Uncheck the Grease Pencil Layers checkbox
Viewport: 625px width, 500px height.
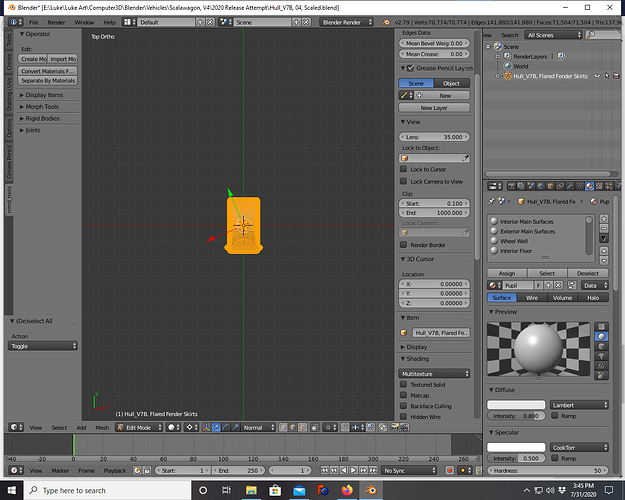click(x=410, y=68)
